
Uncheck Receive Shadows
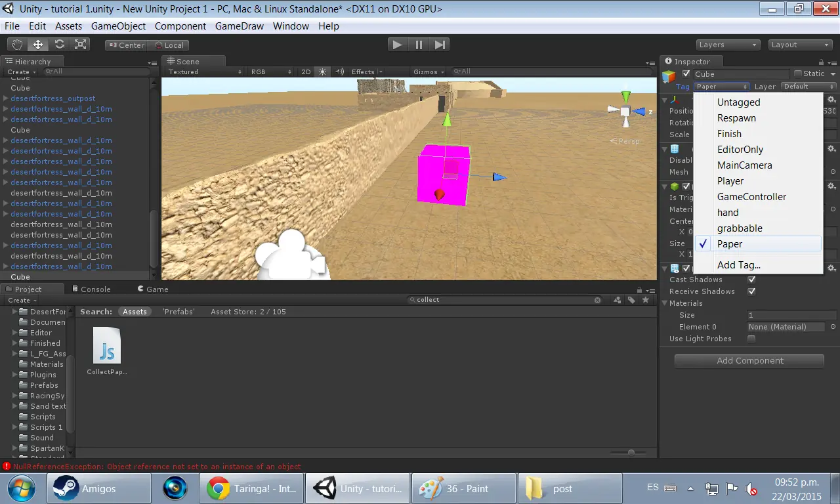(751, 291)
